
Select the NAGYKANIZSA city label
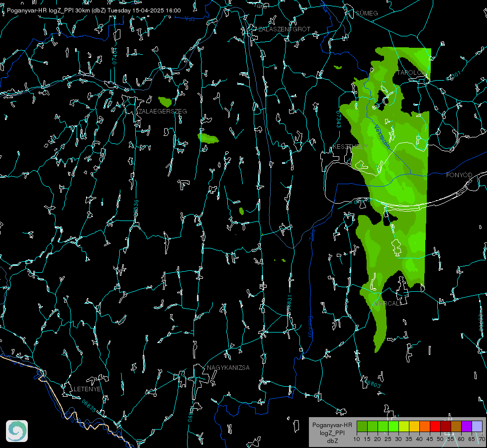pyautogui.click(x=228, y=368)
